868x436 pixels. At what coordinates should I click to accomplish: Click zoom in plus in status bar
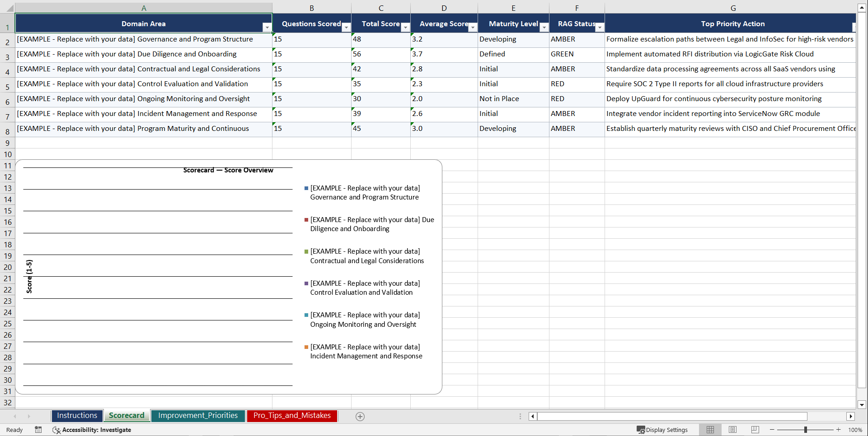coord(839,430)
